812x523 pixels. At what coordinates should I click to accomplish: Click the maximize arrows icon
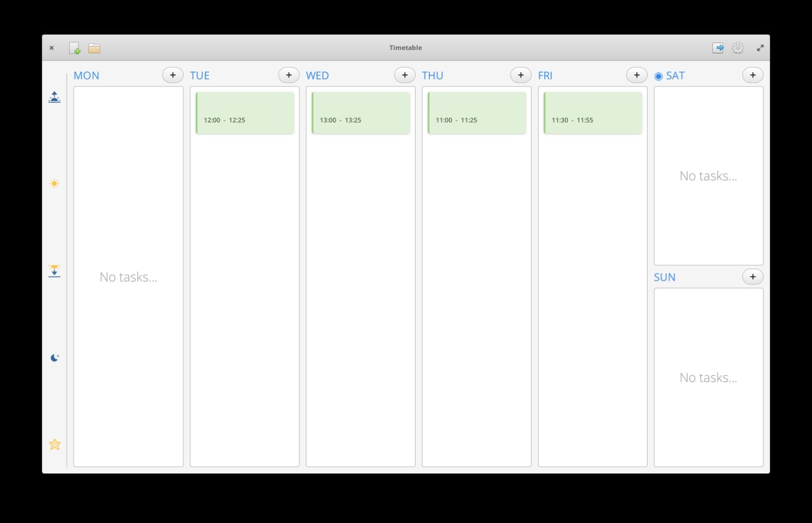(x=760, y=48)
